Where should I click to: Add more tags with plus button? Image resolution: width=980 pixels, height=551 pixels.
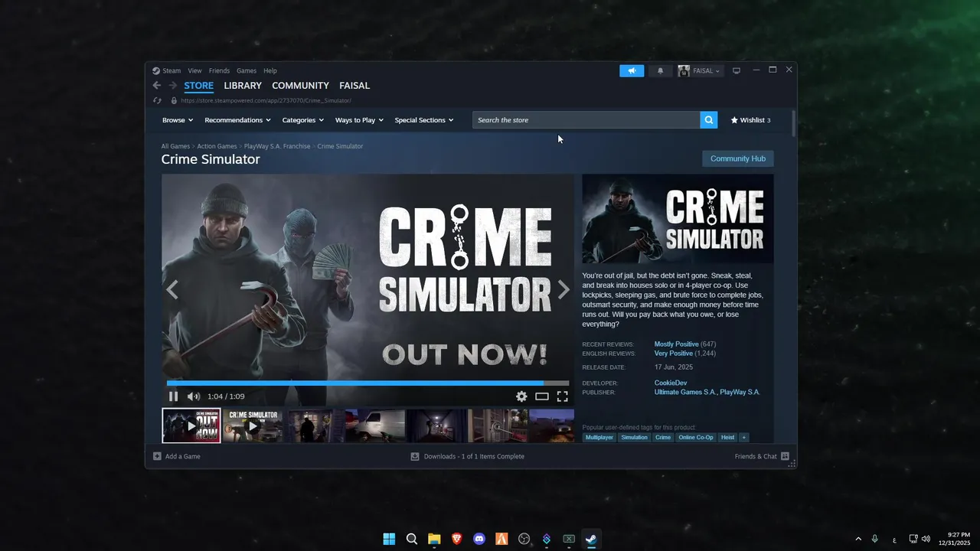(x=743, y=438)
